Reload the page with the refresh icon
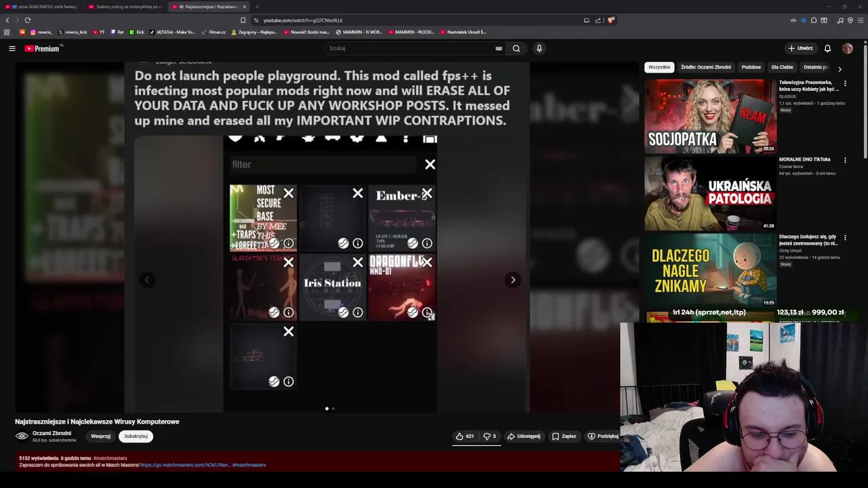Image resolution: width=868 pixels, height=488 pixels. [28, 20]
